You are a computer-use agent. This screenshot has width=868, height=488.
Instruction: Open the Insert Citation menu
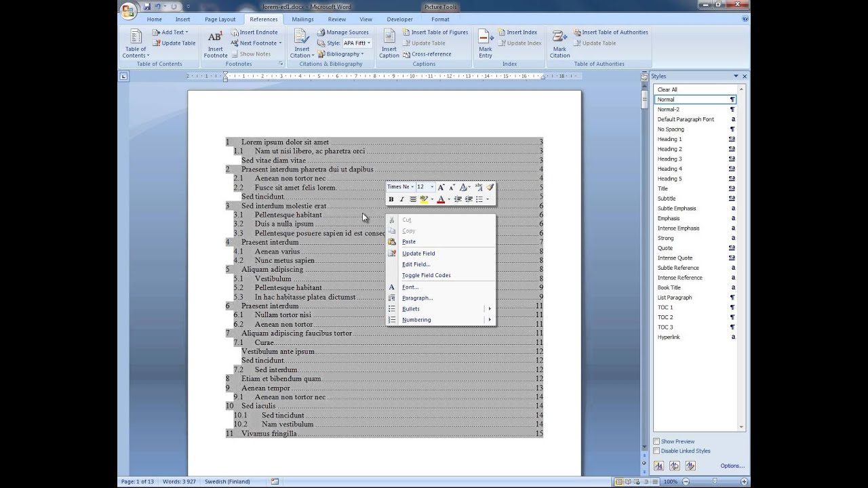302,43
